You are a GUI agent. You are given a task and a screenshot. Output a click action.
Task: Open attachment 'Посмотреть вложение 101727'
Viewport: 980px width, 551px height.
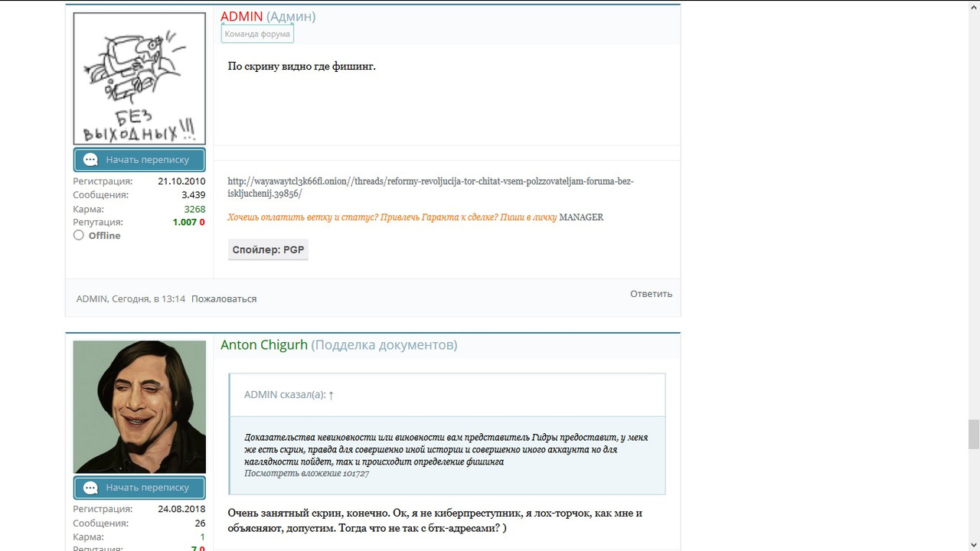click(306, 474)
